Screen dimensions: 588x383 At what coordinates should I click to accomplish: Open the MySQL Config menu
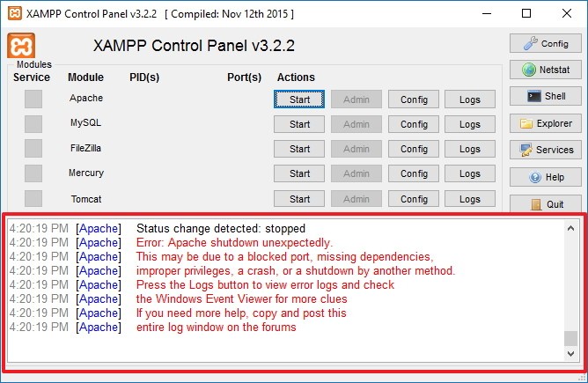tap(414, 124)
